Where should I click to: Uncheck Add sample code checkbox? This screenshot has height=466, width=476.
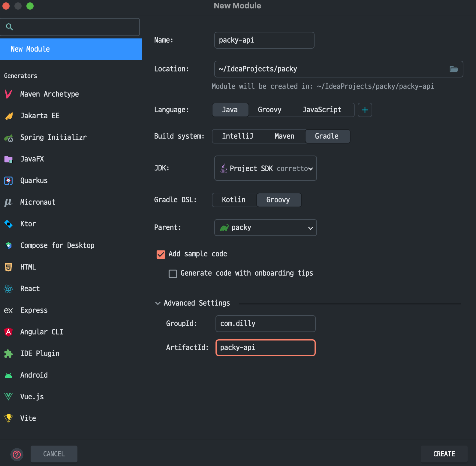pyautogui.click(x=161, y=255)
